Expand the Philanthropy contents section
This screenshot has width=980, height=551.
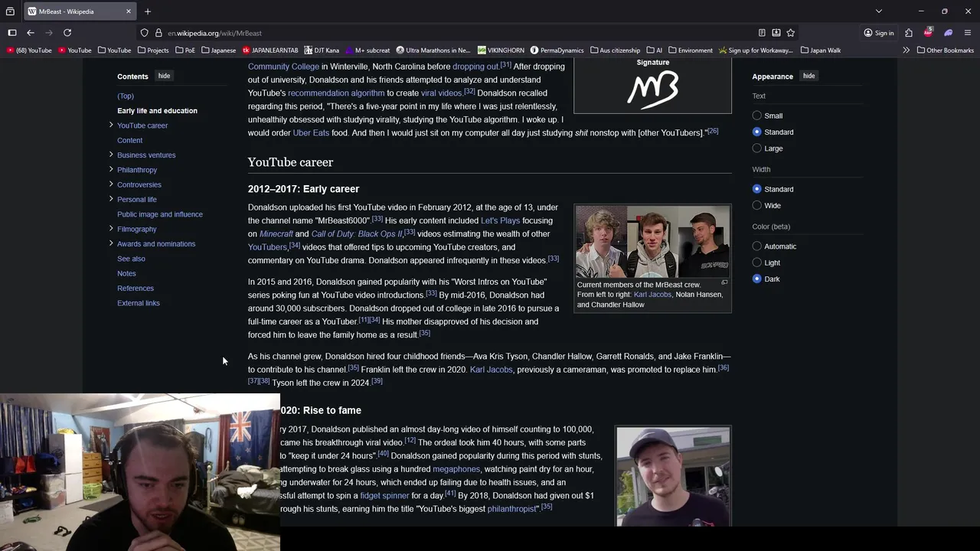coord(111,169)
